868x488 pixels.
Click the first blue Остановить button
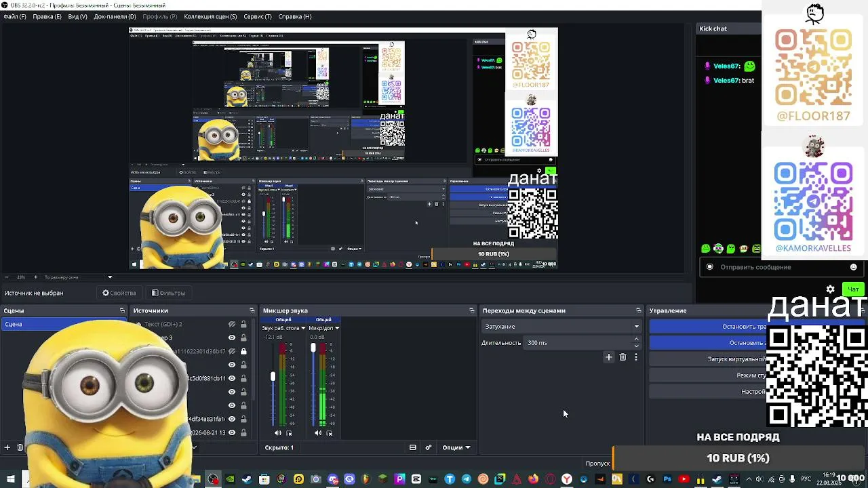click(x=708, y=327)
